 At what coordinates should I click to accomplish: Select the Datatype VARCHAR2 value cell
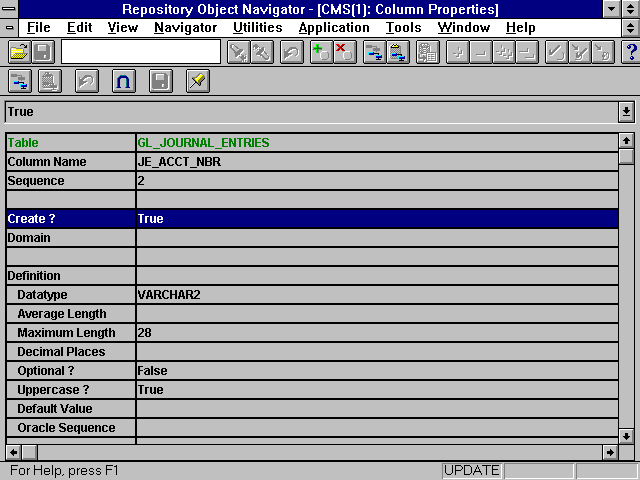[375, 295]
